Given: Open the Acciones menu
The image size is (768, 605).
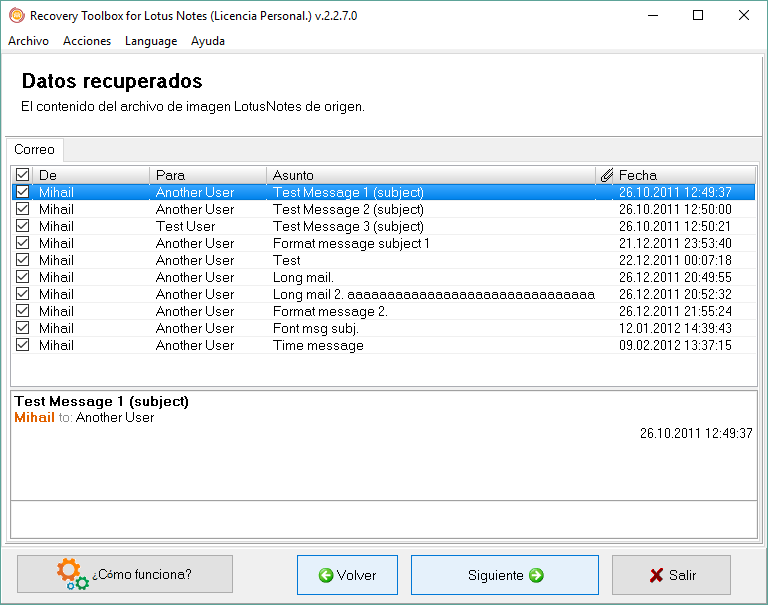Looking at the screenshot, I should (87, 41).
